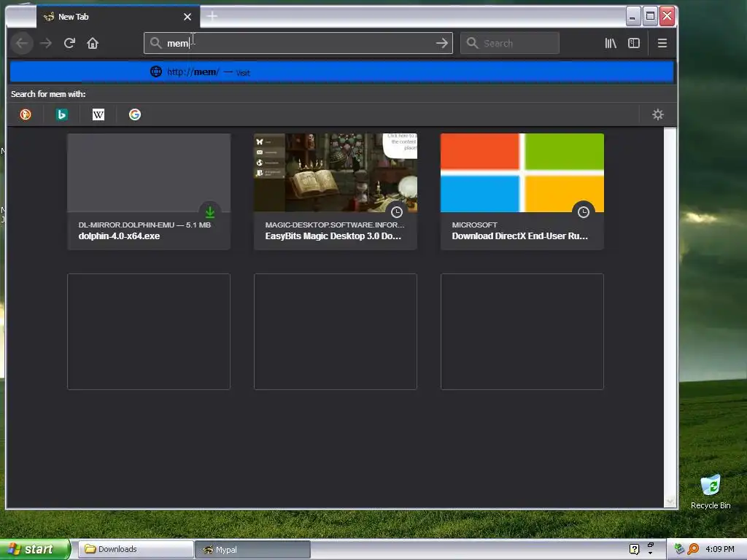Click the globe icon in the suggestion row

156,72
